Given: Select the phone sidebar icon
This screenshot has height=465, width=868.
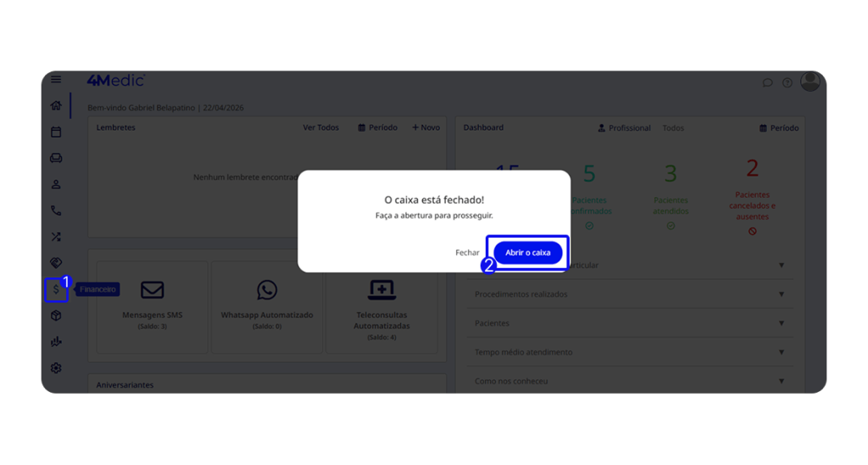Looking at the screenshot, I should pyautogui.click(x=56, y=210).
